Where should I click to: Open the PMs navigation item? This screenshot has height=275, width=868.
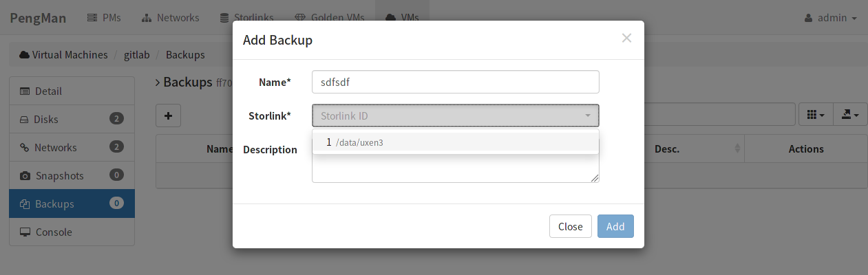point(104,17)
